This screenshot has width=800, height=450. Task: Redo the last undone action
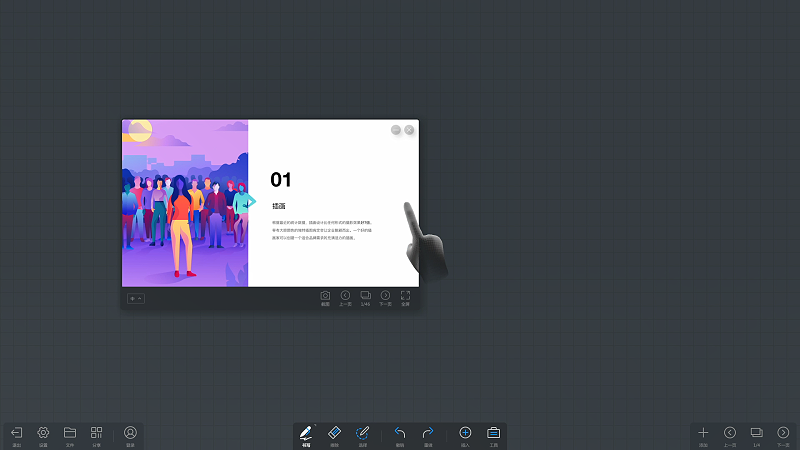click(x=428, y=434)
